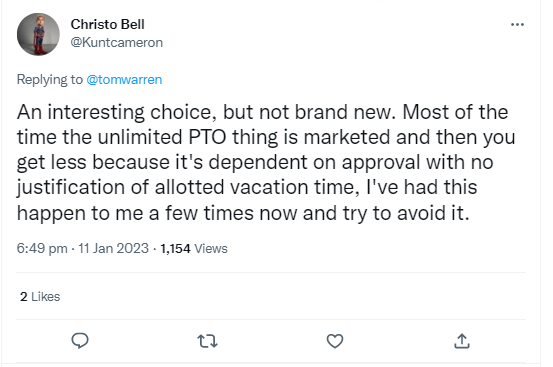Click the phrase 'justification of allotted vacation time'
This screenshot has height=367, width=553.
(186, 187)
